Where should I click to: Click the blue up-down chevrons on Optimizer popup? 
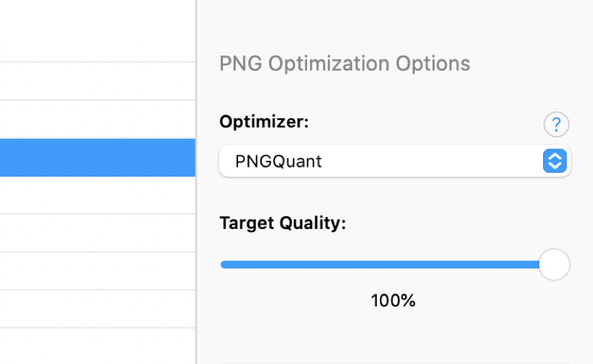click(555, 161)
